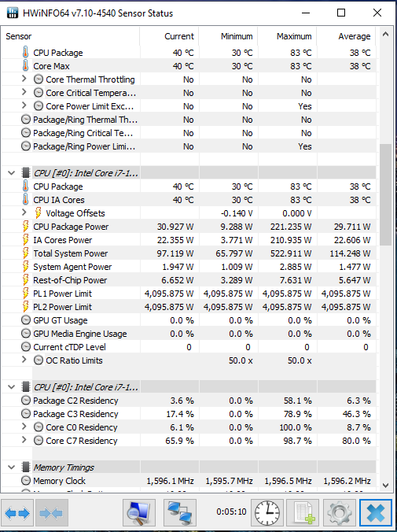Click the shrink layout arrows icon
This screenshot has height=532, width=397.
tap(52, 512)
